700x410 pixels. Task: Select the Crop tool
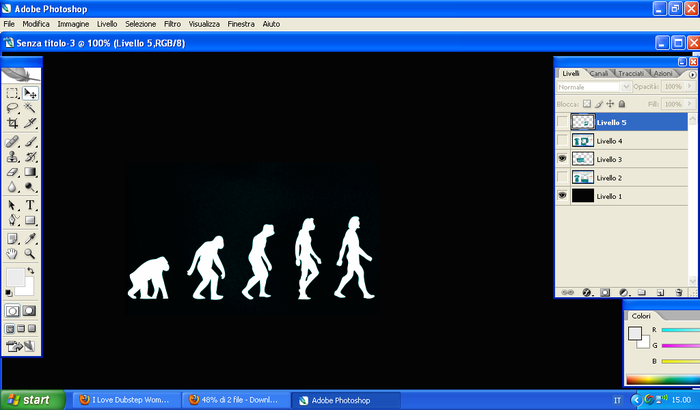click(12, 123)
